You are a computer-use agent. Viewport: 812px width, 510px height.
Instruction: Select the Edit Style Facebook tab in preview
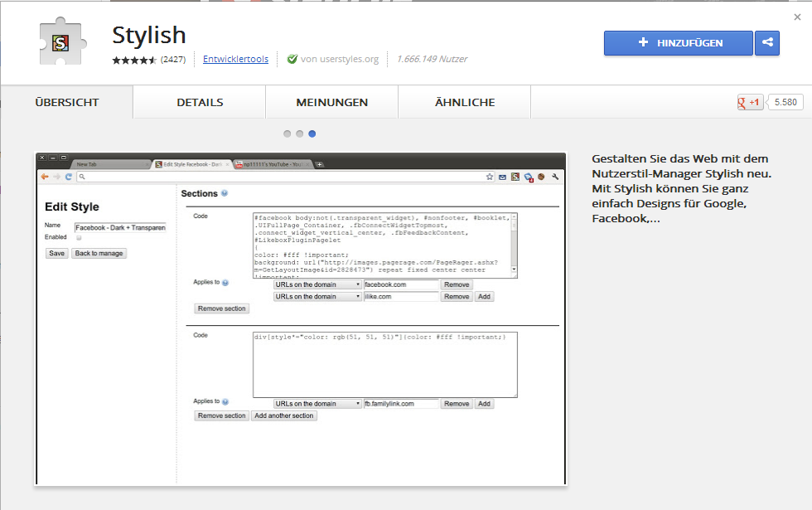(x=191, y=164)
